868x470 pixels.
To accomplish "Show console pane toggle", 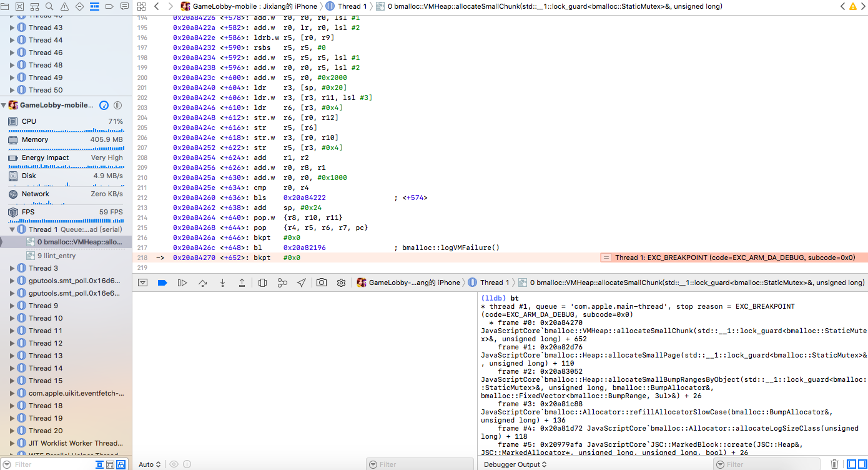I will tap(862, 464).
